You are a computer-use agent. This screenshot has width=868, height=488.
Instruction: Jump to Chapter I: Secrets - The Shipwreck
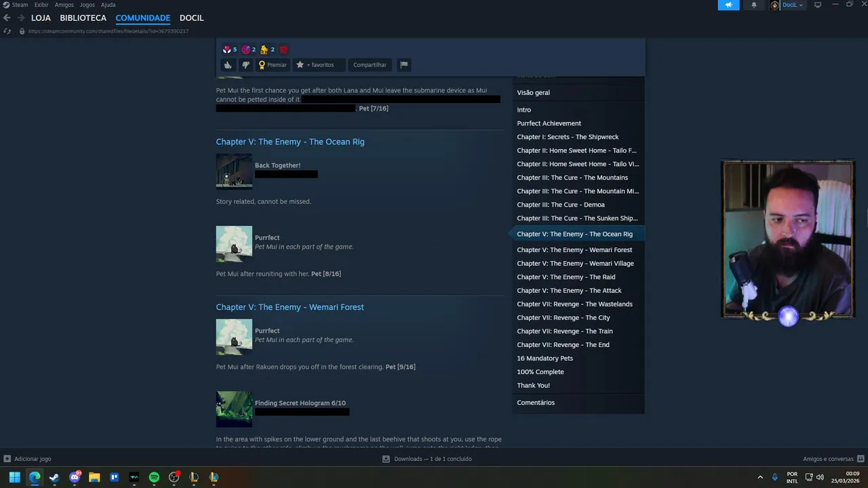pyautogui.click(x=568, y=137)
